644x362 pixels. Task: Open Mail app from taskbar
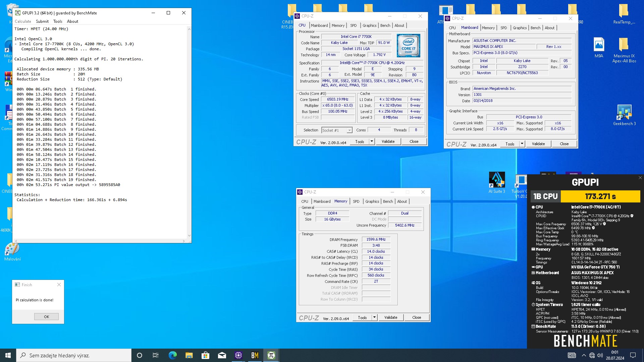point(222,355)
